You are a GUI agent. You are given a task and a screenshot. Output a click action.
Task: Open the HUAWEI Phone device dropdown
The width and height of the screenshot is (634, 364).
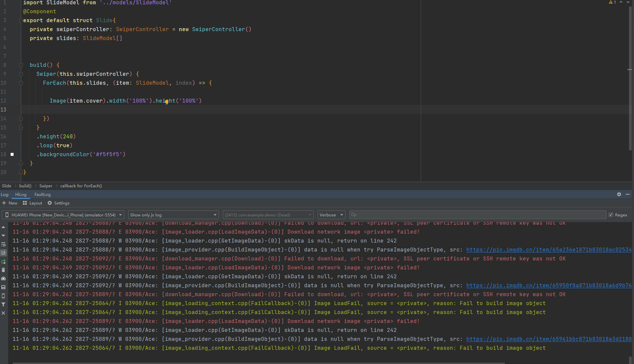pyautogui.click(x=63, y=215)
